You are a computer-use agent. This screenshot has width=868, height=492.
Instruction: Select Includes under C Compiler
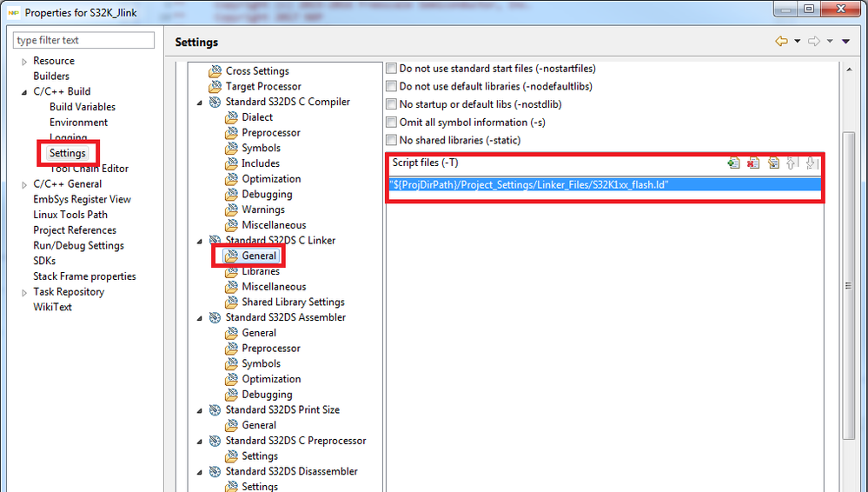tap(260, 163)
